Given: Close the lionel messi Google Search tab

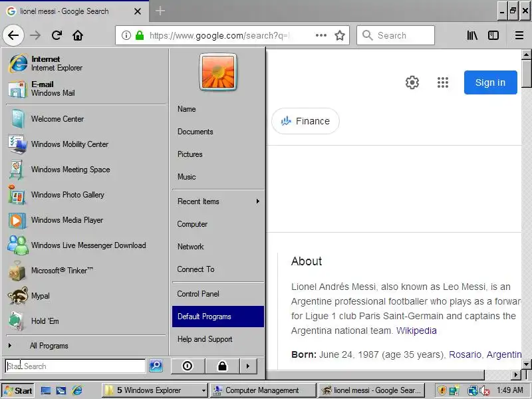Looking at the screenshot, I should (x=138, y=11).
